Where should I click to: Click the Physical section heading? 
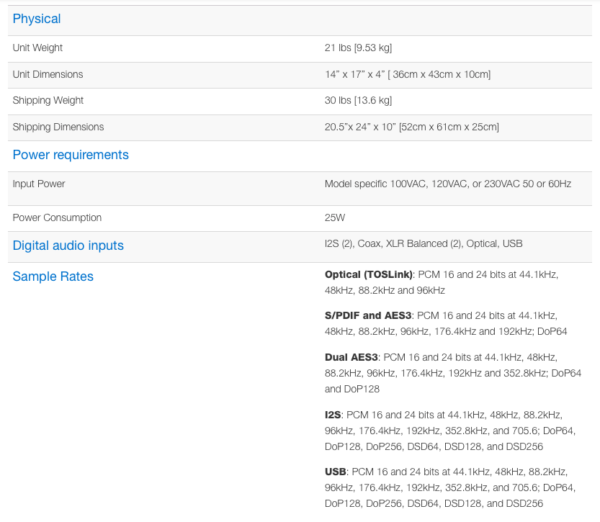click(36, 19)
